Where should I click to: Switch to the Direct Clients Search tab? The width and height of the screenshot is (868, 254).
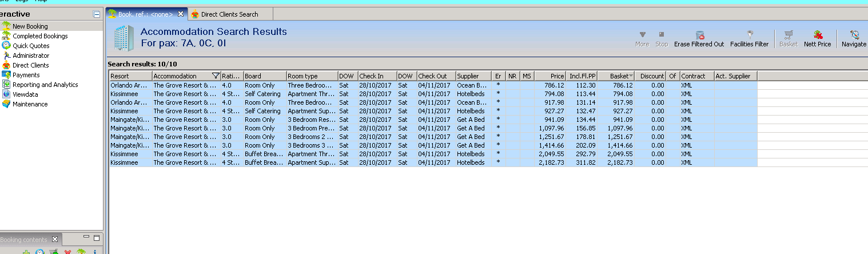click(229, 14)
